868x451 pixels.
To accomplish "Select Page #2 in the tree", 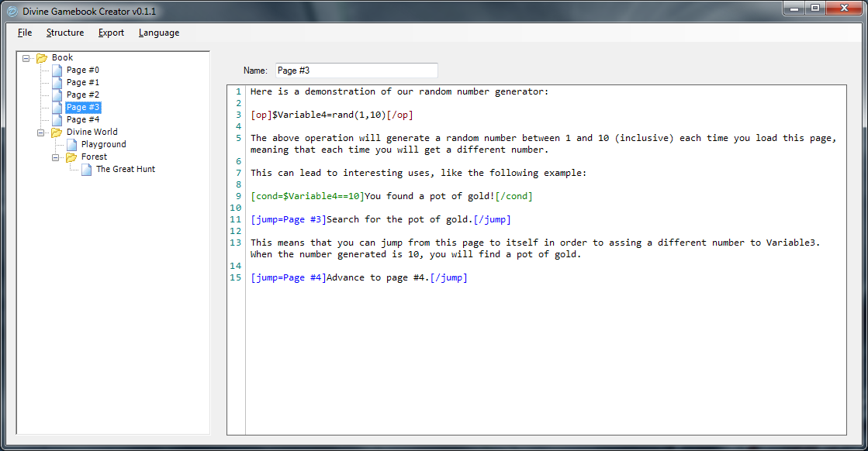I will pos(82,95).
